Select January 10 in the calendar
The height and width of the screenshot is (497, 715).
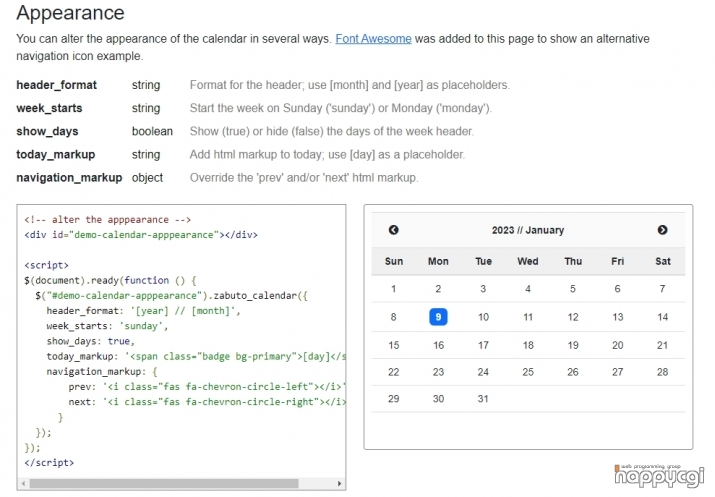[x=483, y=317]
